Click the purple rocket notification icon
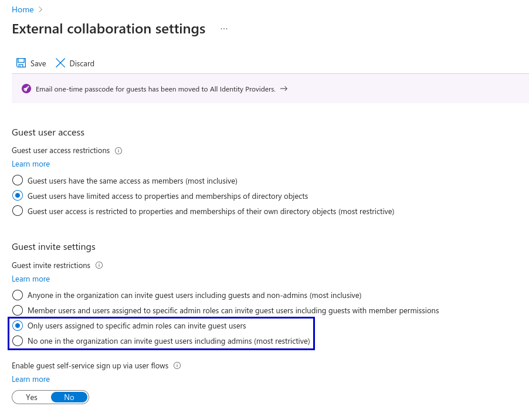529x420 pixels. (26, 89)
